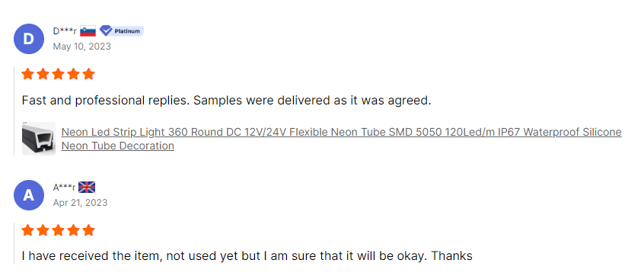644x276 pixels.
Task: Open the Neon Led Strip Light product link
Action: point(341,139)
